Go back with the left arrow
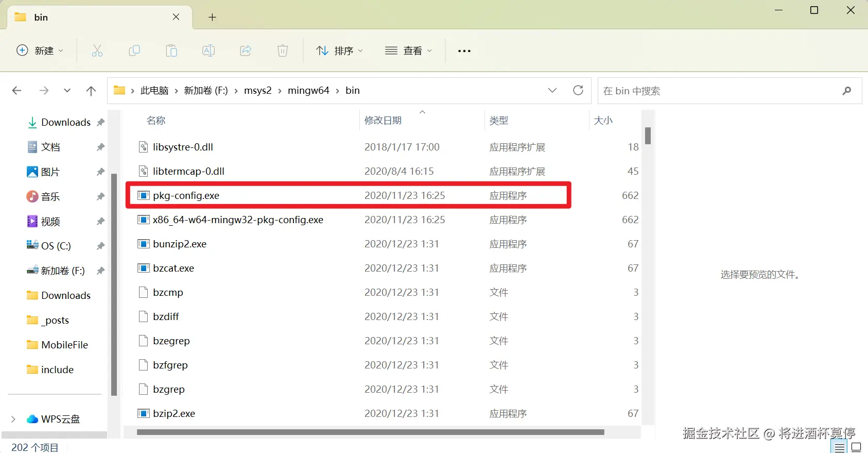 coord(17,91)
